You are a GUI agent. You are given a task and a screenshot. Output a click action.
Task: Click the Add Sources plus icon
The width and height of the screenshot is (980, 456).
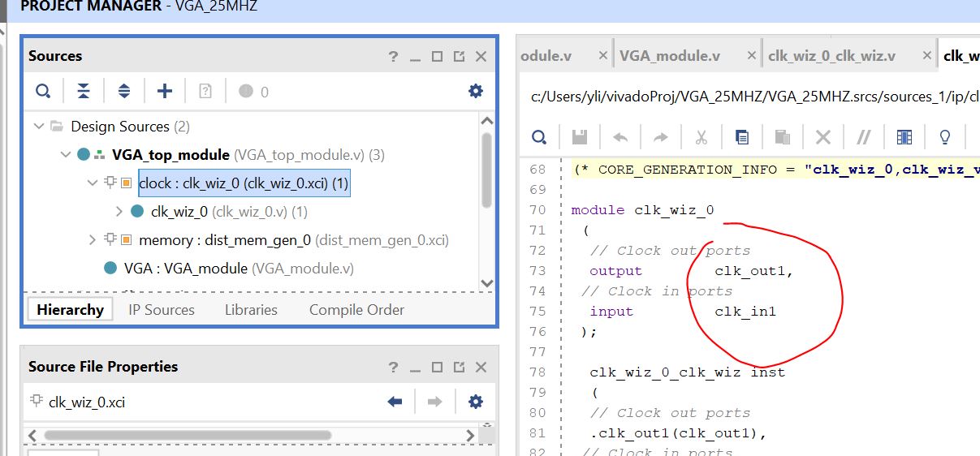click(x=164, y=91)
